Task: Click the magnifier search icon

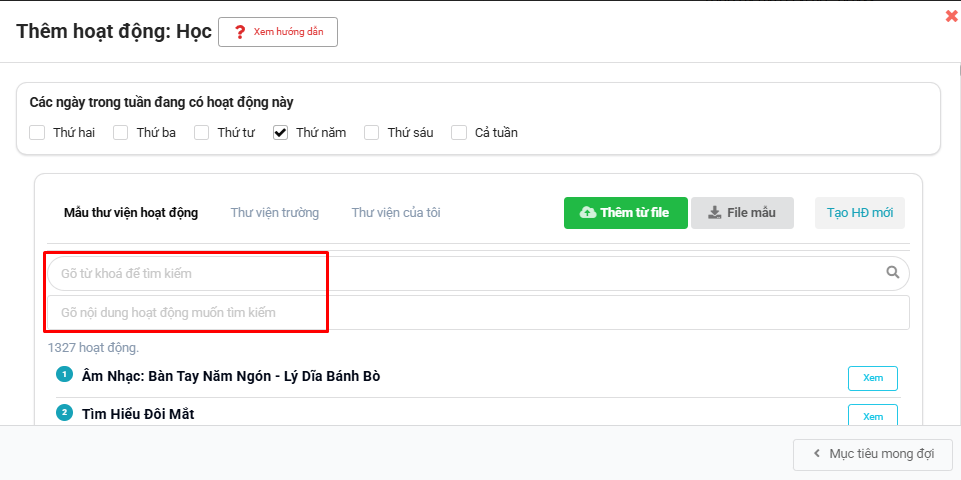Action: 893,272
